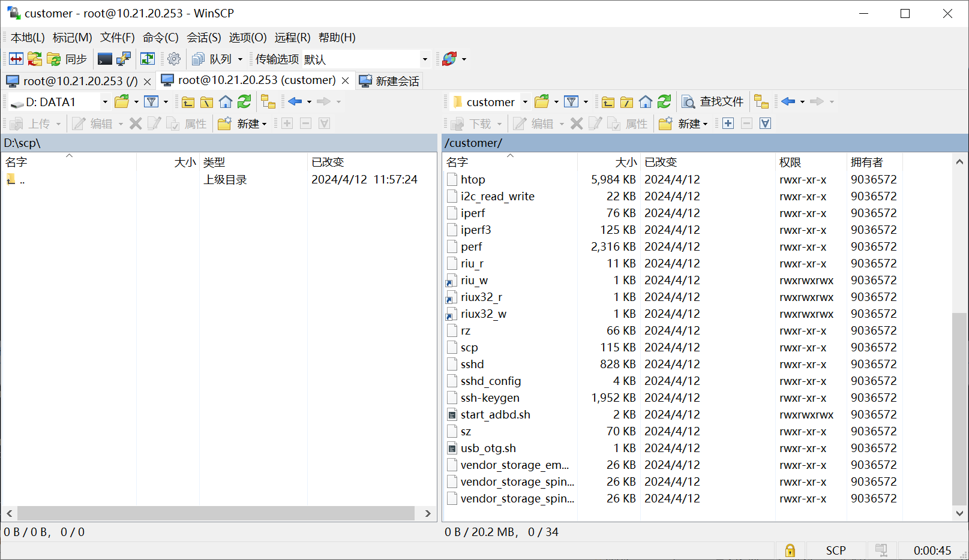Image resolution: width=969 pixels, height=560 pixels.
Task: Click the remote panel vertical scrollbar
Action: [x=959, y=410]
